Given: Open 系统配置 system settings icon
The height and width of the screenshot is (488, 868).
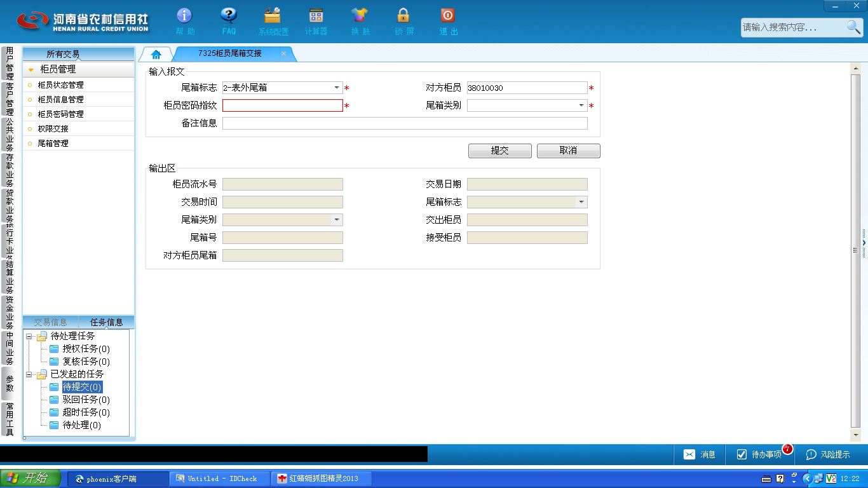Looking at the screenshot, I should pos(273,16).
